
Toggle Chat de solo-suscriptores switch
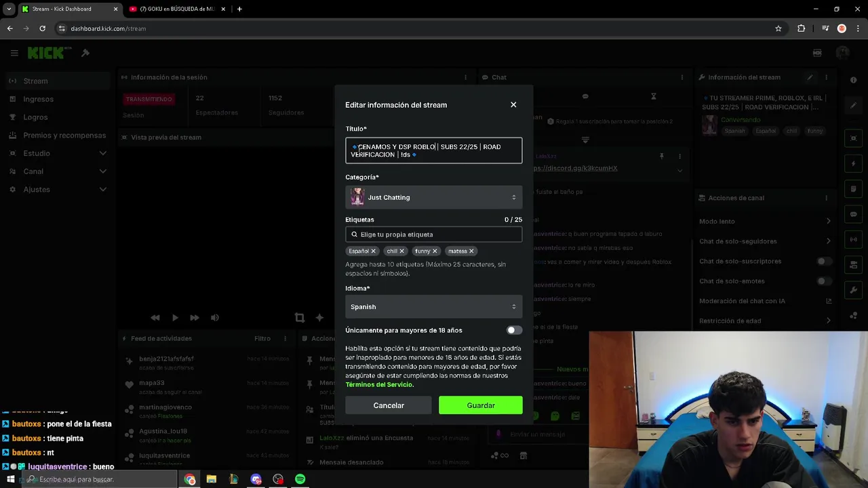click(824, 261)
